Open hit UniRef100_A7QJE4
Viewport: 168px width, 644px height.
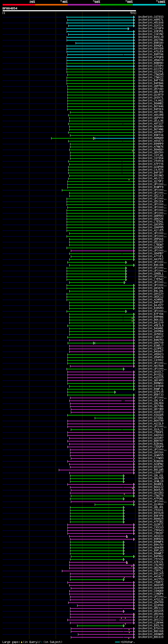(151, 52)
